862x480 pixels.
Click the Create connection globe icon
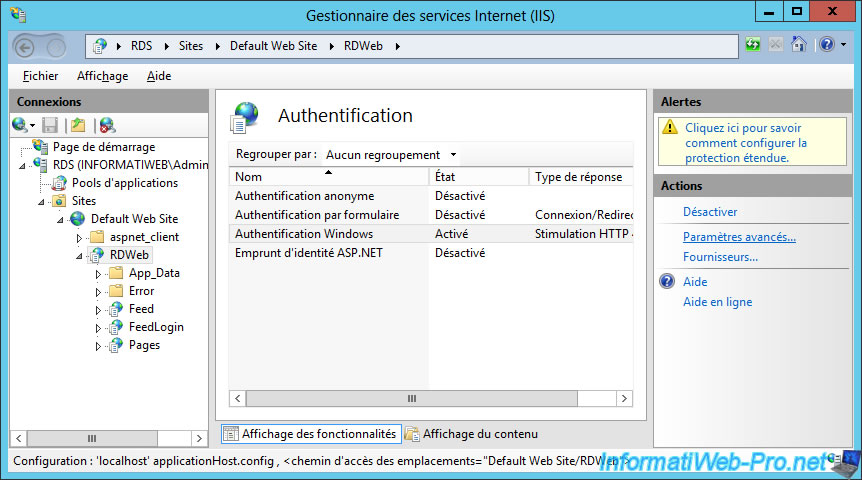coord(20,125)
